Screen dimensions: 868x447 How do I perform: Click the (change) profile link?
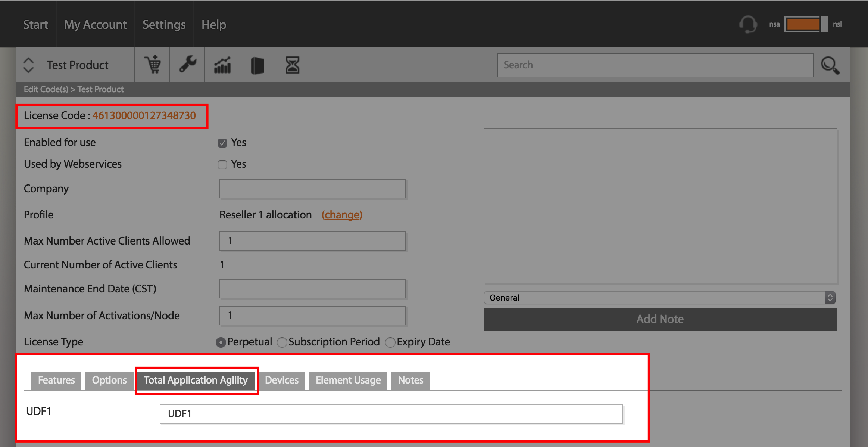coord(342,215)
